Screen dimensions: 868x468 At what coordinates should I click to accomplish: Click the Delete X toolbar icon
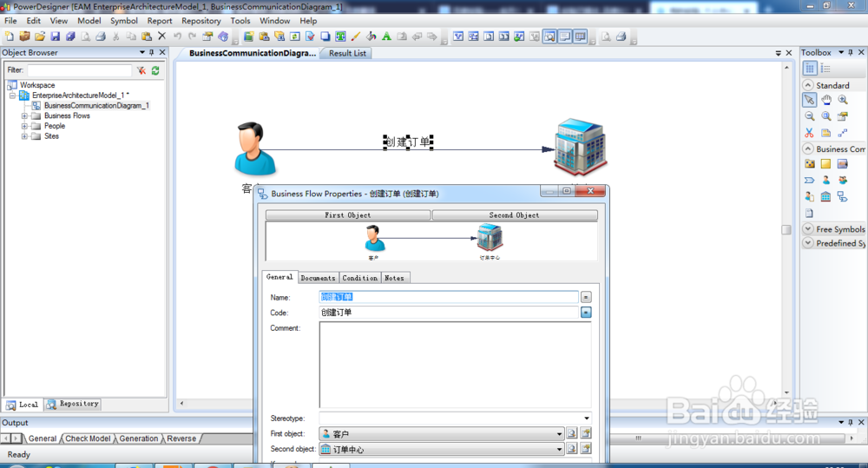tap(161, 36)
